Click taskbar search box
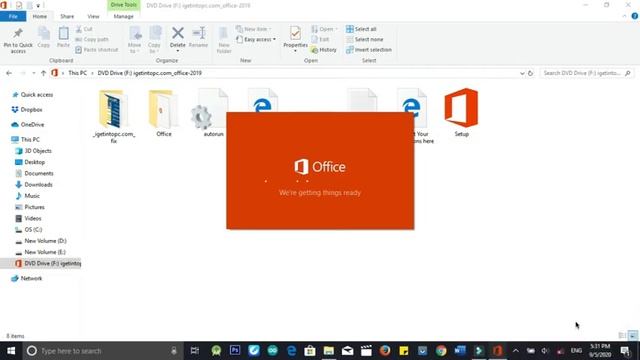The width and height of the screenshot is (640, 360). (x=102, y=351)
